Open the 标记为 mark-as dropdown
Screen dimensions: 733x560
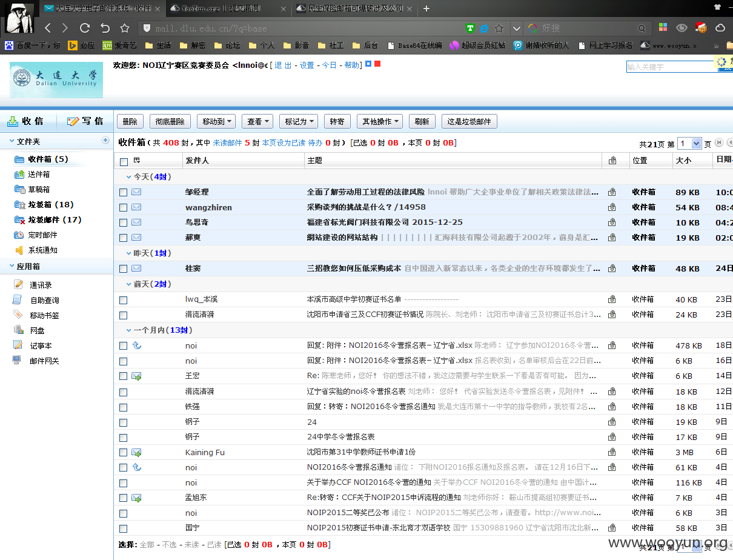pos(299,121)
